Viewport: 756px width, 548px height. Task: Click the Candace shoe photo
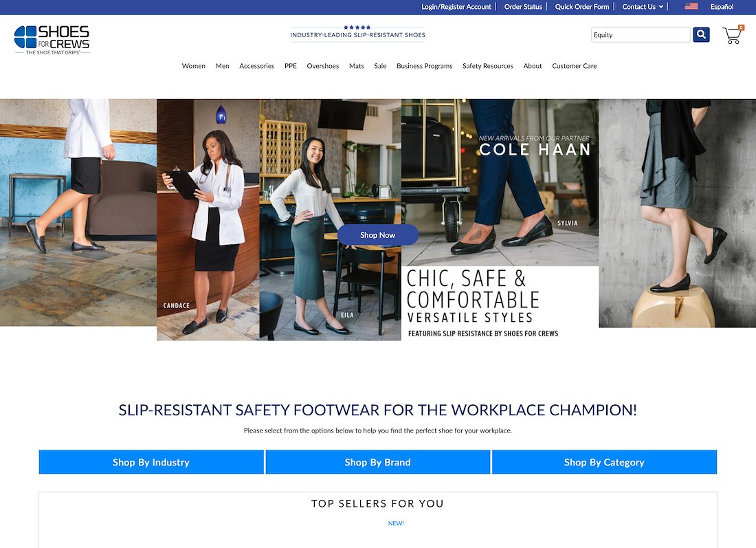[x=208, y=220]
